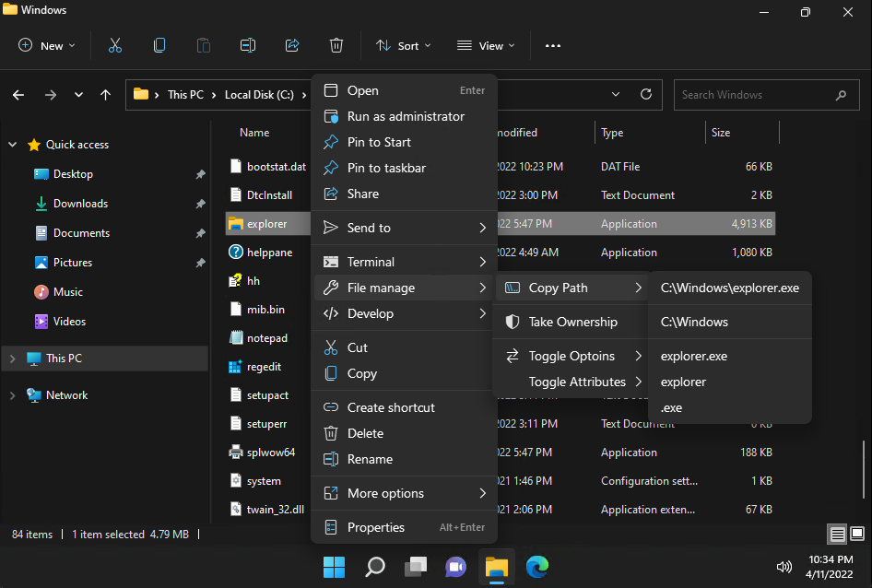Image resolution: width=872 pixels, height=588 pixels.
Task: Navigate up one folder with Up arrow
Action: pos(105,94)
